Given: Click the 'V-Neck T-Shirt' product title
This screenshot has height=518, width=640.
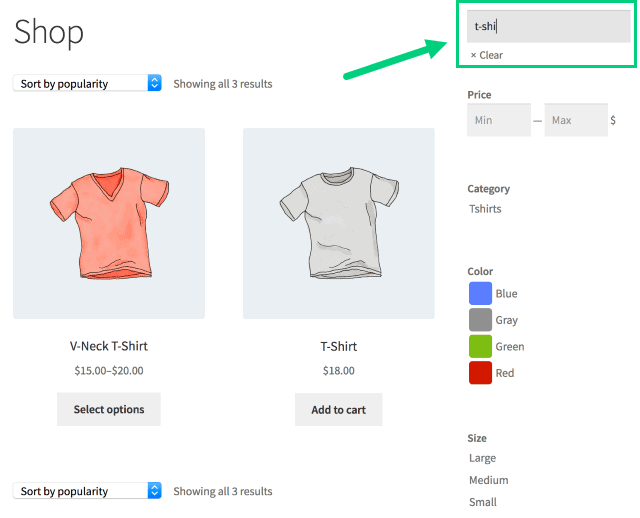Looking at the screenshot, I should coord(109,346).
